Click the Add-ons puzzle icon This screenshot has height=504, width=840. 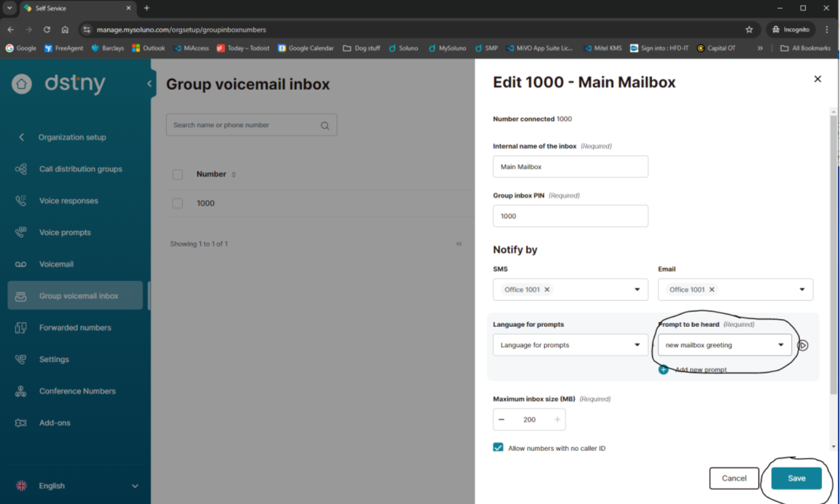tap(21, 423)
